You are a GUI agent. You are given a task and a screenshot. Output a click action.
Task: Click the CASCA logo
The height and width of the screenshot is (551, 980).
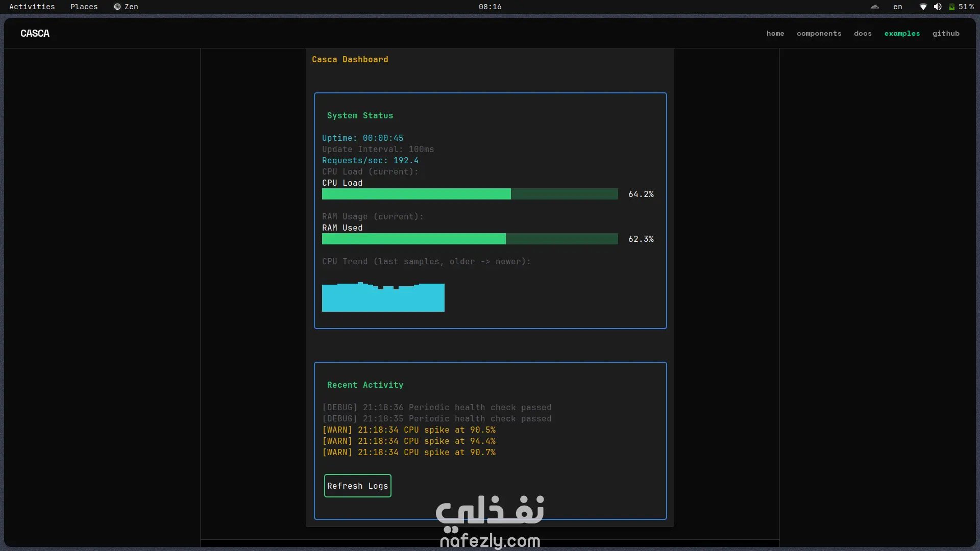35,33
